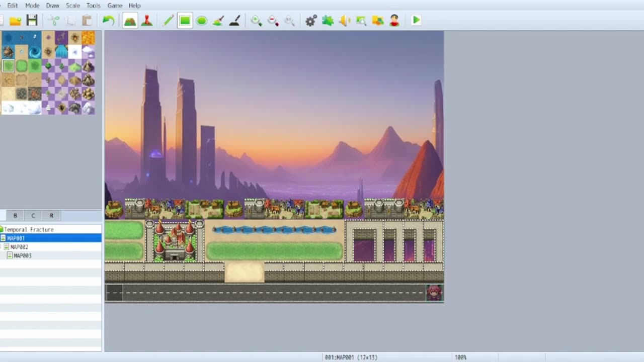Open Plugin Manager puzzle icon
644x362 pixels.
pyautogui.click(x=328, y=21)
